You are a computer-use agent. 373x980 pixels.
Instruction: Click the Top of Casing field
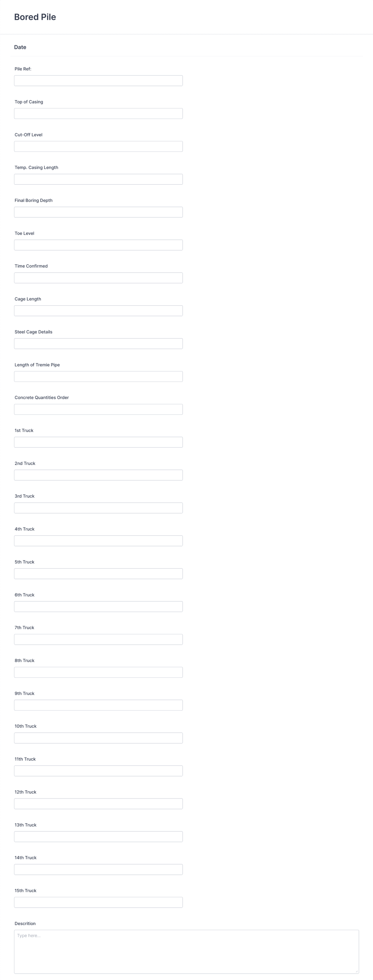(98, 113)
